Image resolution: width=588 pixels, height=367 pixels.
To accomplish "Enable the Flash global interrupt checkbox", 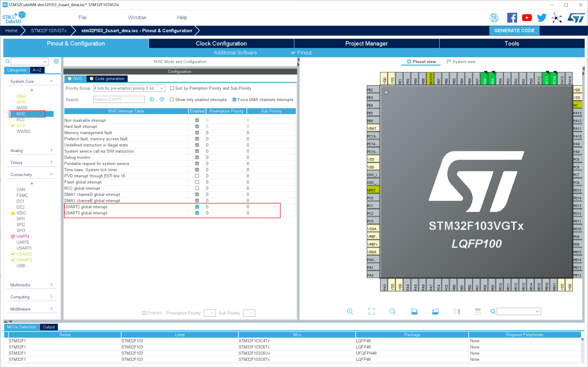I will point(197,182).
